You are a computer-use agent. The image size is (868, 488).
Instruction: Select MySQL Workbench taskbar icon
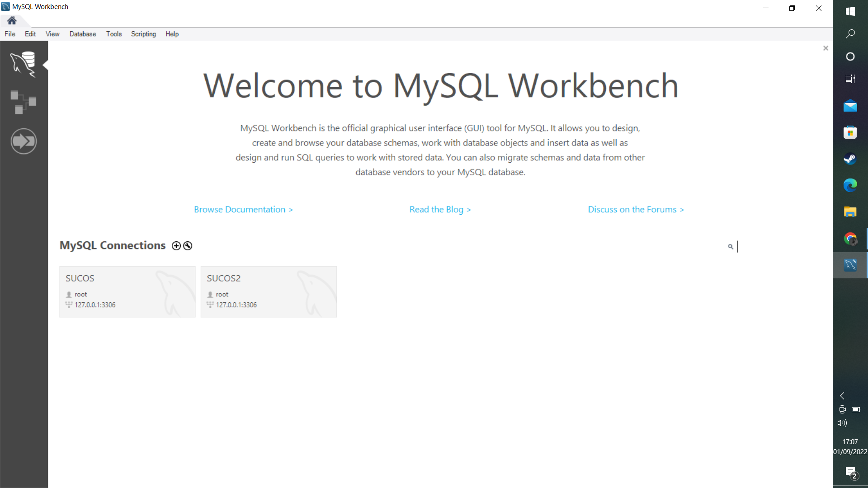pos(850,265)
